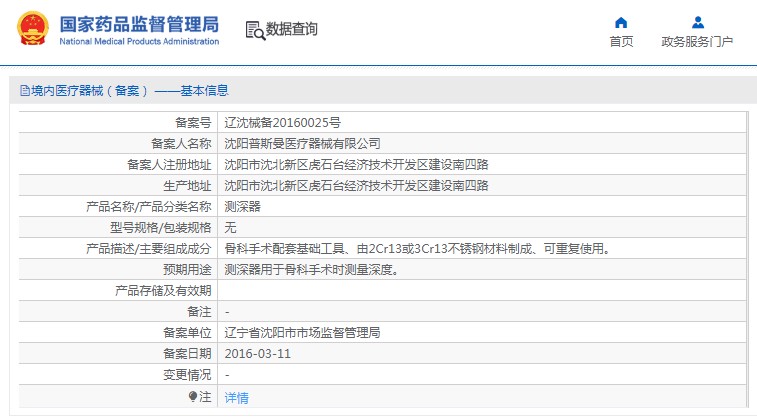Click the 骨科手术配套基础工具 description text
The height and width of the screenshot is (420, 757).
pyautogui.click(x=418, y=249)
